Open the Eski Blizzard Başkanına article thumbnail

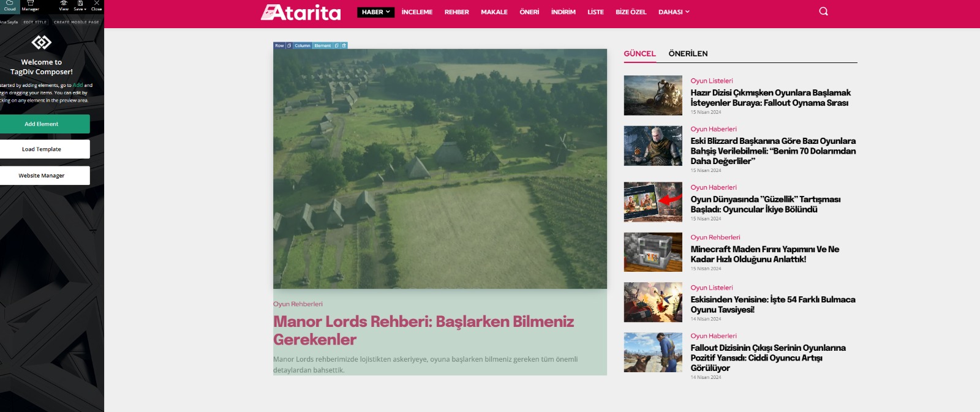(653, 146)
